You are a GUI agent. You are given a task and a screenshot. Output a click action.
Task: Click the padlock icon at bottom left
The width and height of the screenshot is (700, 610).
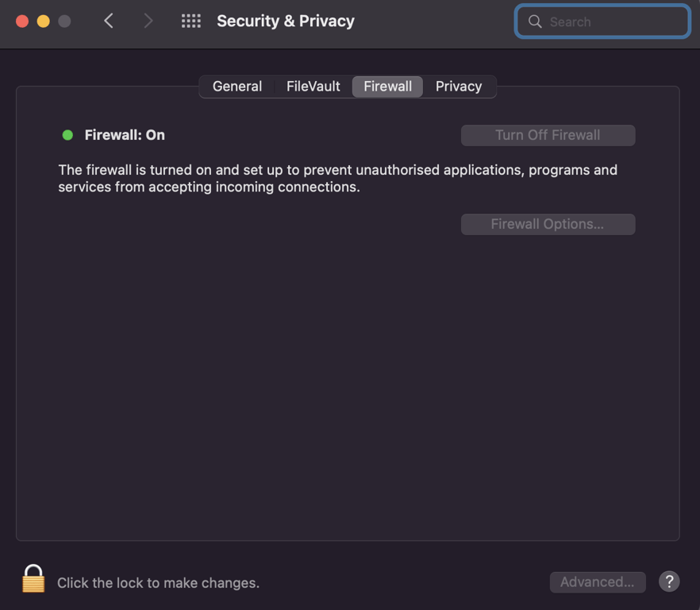tap(33, 578)
